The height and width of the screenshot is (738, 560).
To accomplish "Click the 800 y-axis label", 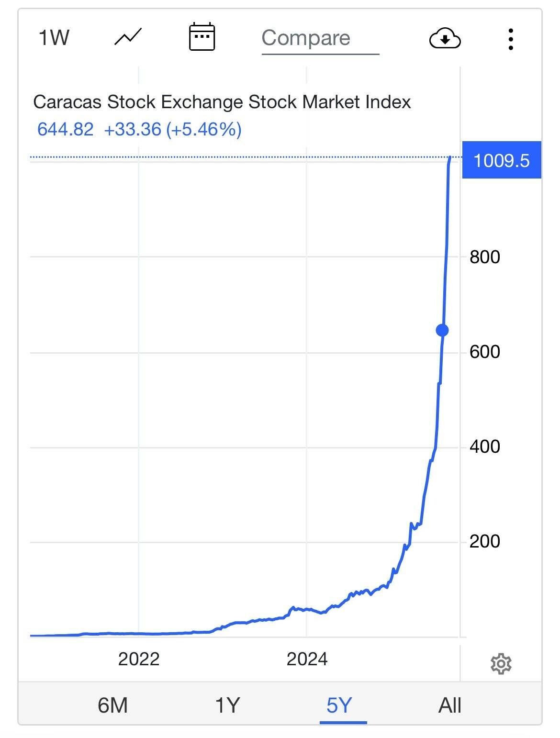I will pyautogui.click(x=484, y=257).
